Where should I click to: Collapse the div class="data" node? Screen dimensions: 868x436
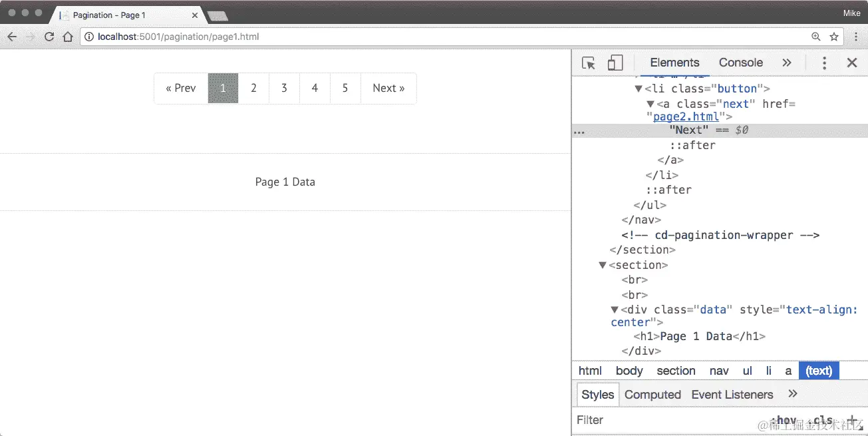point(615,310)
